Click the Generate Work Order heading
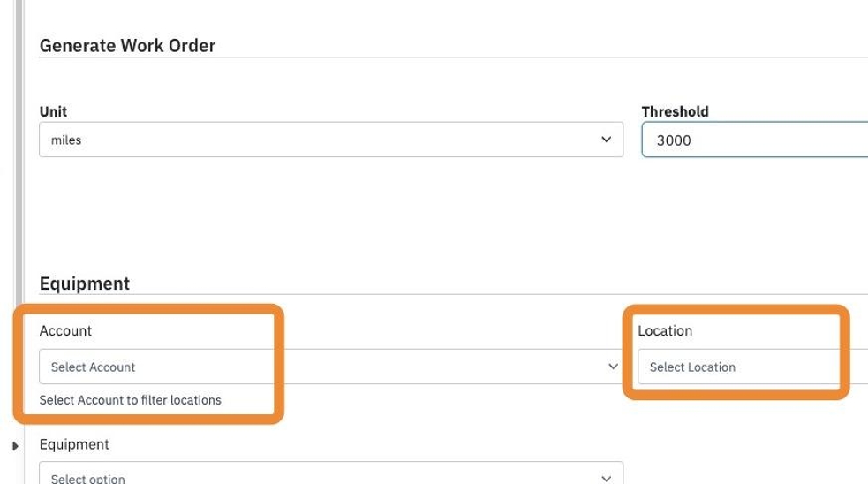 [127, 45]
